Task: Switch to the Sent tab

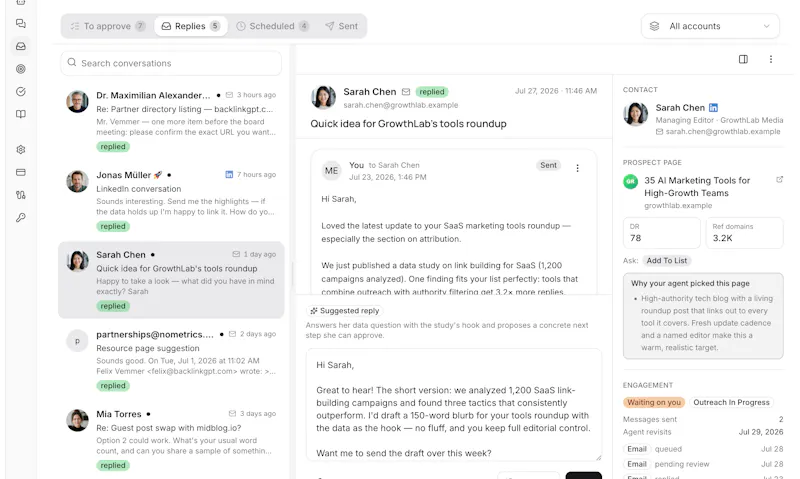Action: pyautogui.click(x=342, y=26)
